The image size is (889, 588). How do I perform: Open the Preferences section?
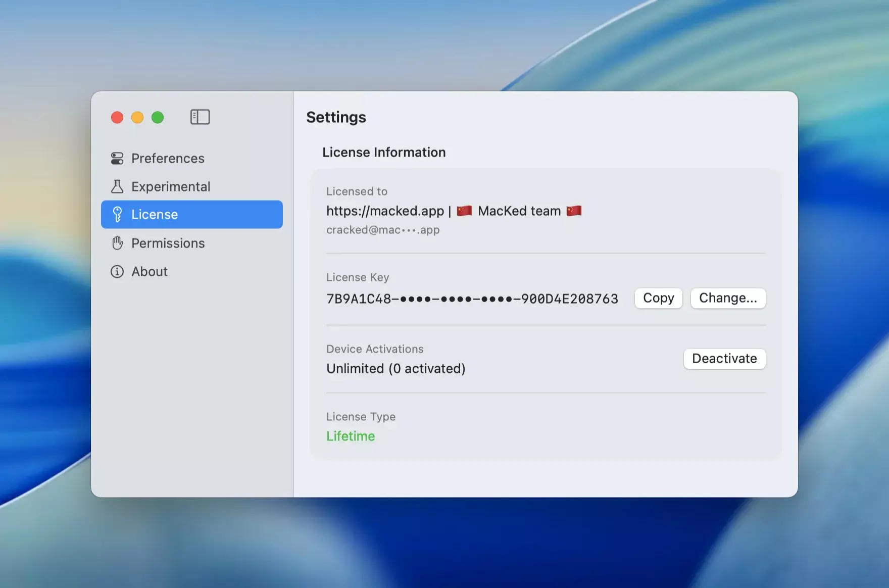point(192,158)
